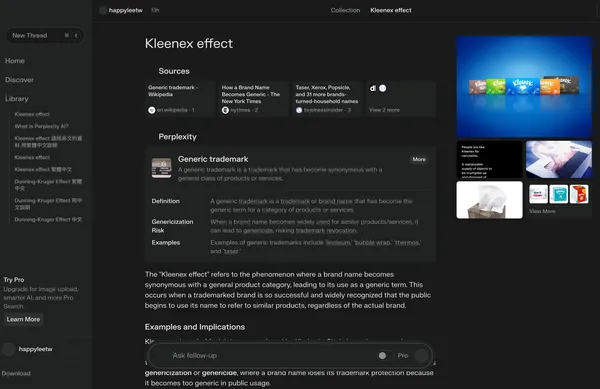This screenshot has width=600, height=389.
Task: Click the Learn More button
Action: pos(23,319)
